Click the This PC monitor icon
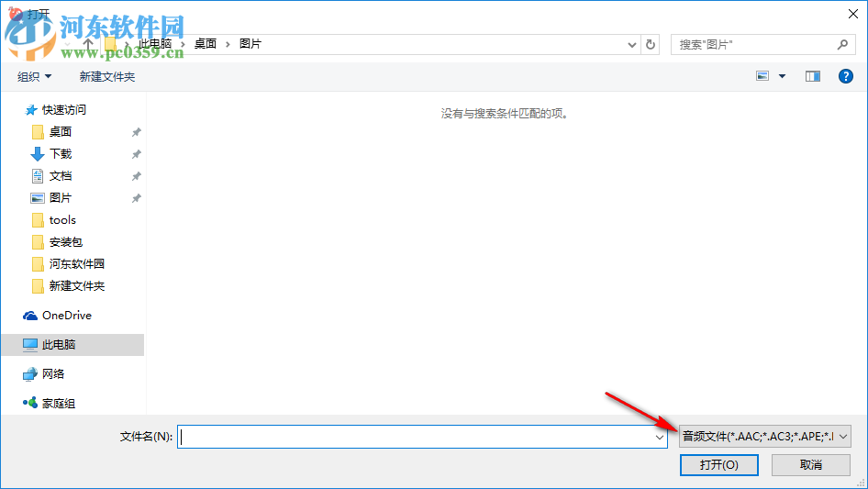868x489 pixels. pyautogui.click(x=30, y=344)
